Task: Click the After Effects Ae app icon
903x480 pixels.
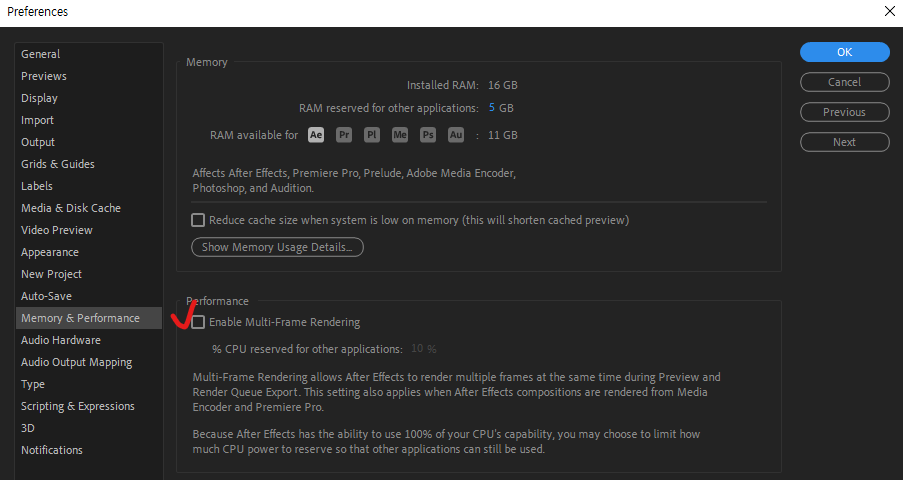Action: tap(316, 135)
